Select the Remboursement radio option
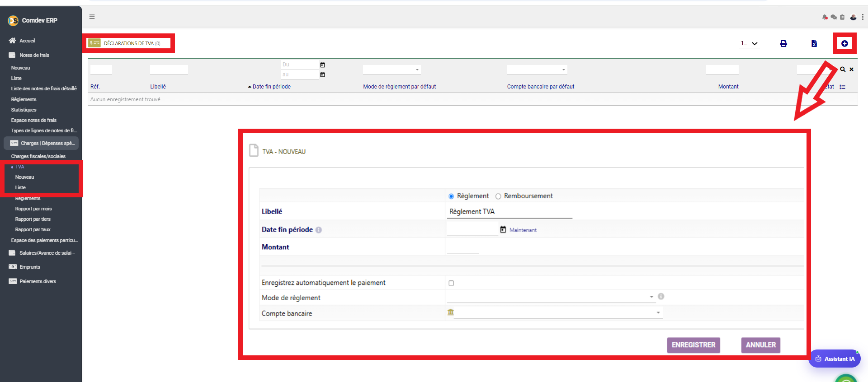The image size is (868, 382). click(x=498, y=196)
